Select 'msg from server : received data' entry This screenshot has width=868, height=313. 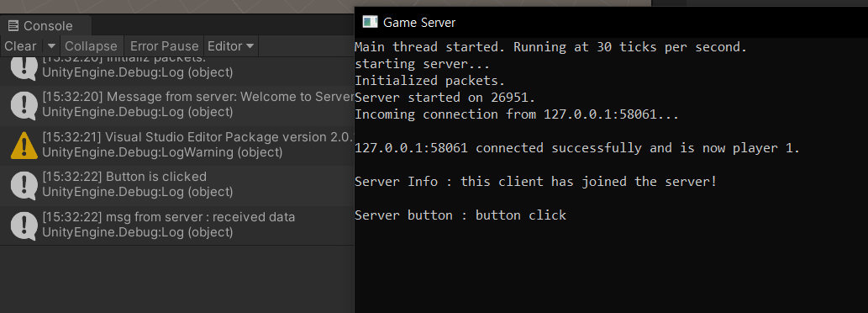[177, 225]
